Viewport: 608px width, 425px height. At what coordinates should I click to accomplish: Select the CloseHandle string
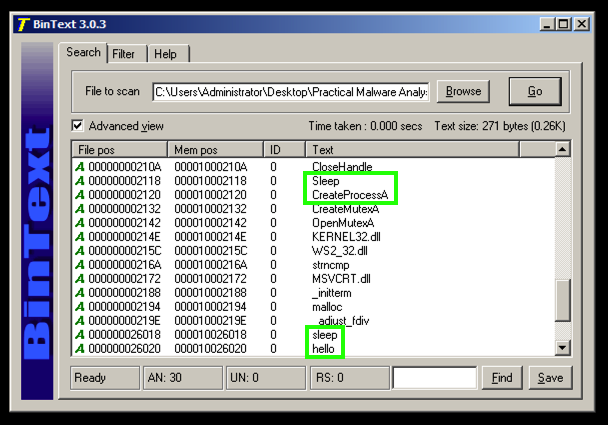342,167
